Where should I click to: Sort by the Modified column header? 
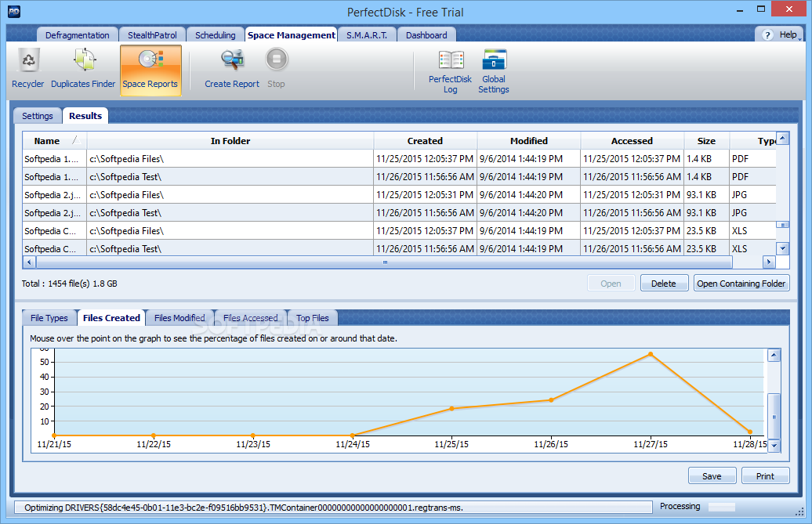click(x=529, y=141)
